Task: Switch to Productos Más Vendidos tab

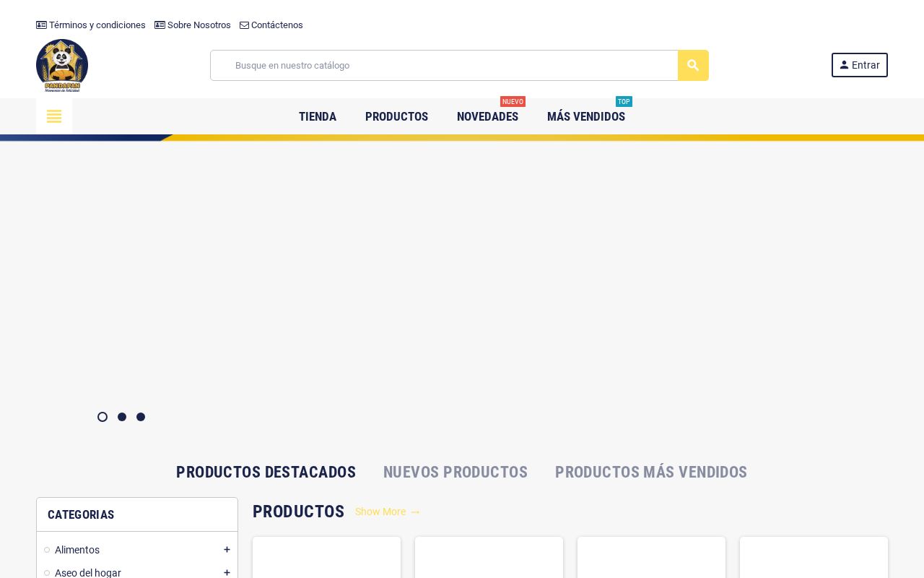Action: 651,472
